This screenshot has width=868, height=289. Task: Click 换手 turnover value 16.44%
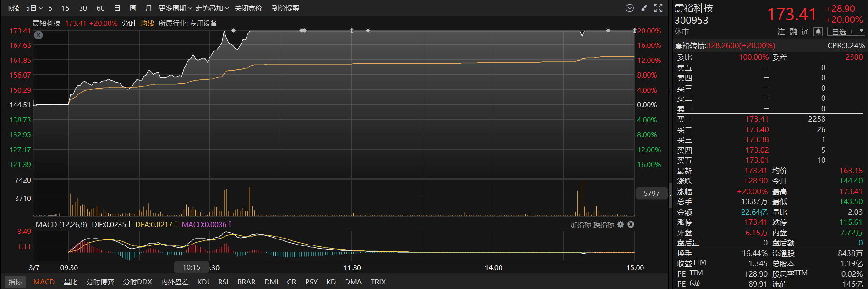[x=754, y=253]
